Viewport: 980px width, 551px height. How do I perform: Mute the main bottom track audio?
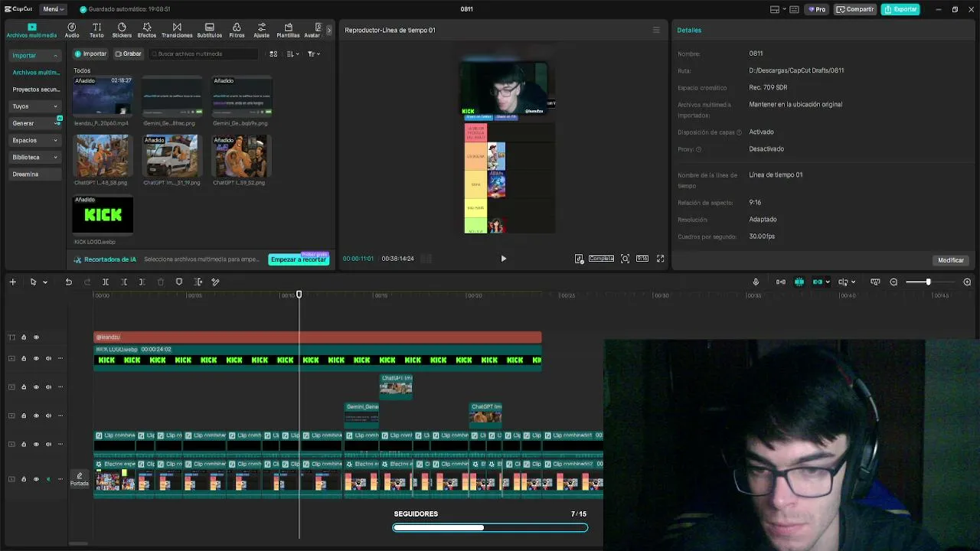(x=48, y=479)
